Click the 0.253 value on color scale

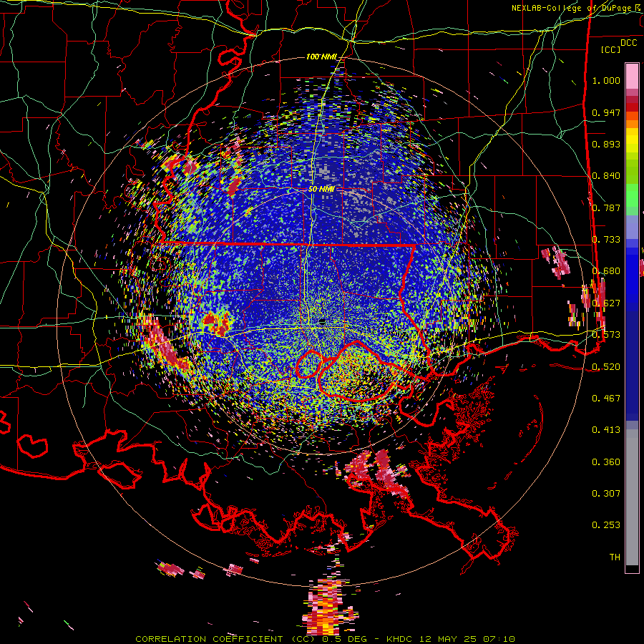click(x=606, y=525)
